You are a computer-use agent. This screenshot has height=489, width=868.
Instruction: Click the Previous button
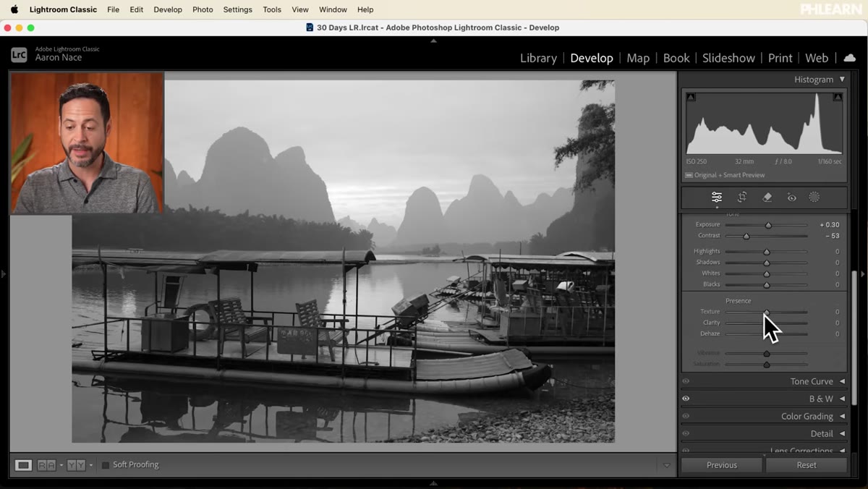pyautogui.click(x=722, y=465)
